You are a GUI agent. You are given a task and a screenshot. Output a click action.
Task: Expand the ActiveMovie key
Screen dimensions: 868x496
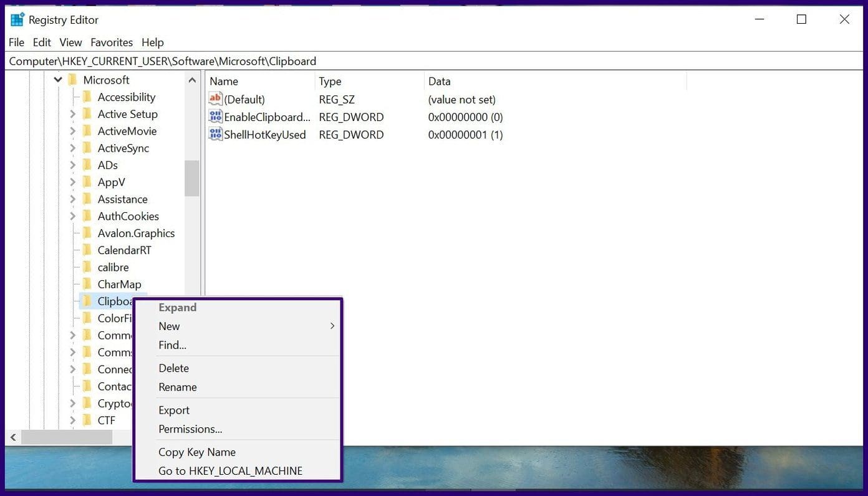click(x=72, y=131)
